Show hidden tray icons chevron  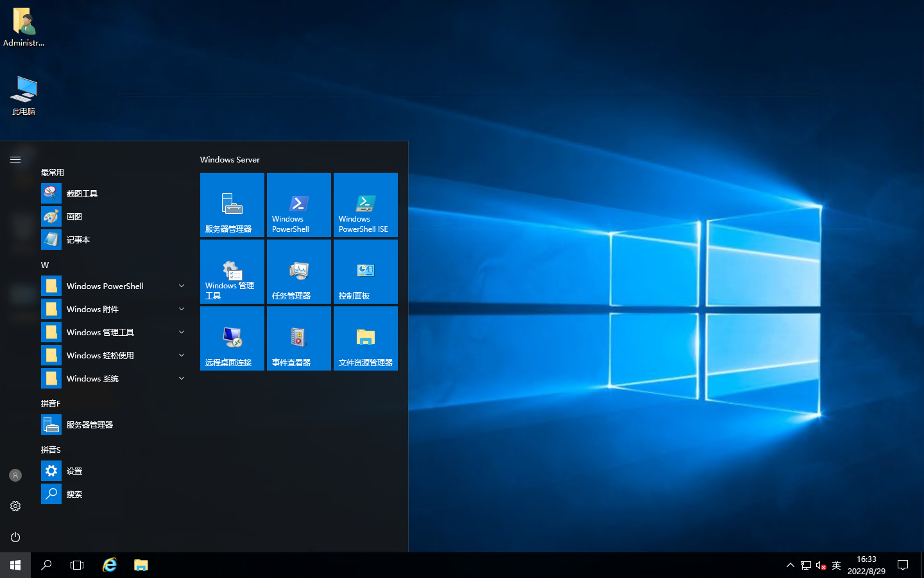click(x=790, y=565)
